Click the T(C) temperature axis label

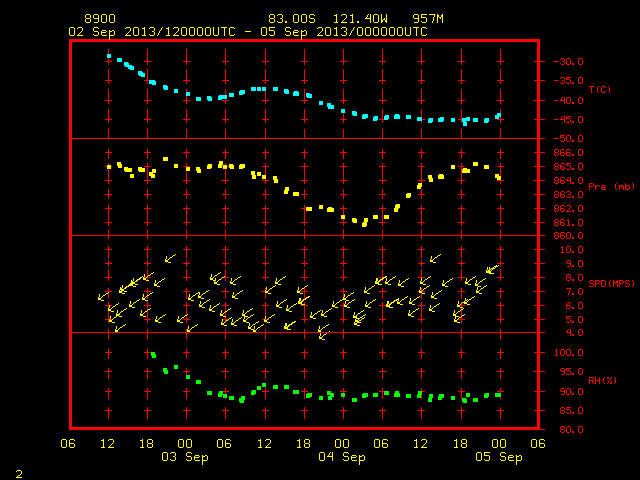pyautogui.click(x=600, y=89)
